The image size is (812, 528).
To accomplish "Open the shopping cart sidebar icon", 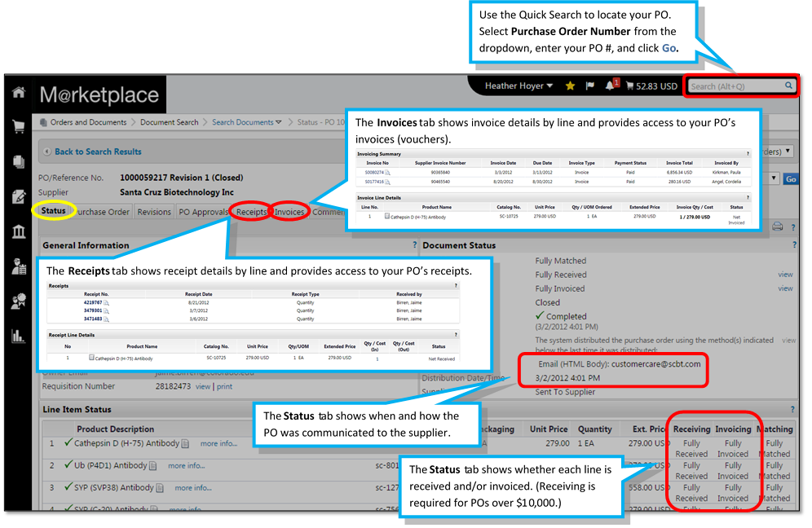I will pyautogui.click(x=19, y=127).
